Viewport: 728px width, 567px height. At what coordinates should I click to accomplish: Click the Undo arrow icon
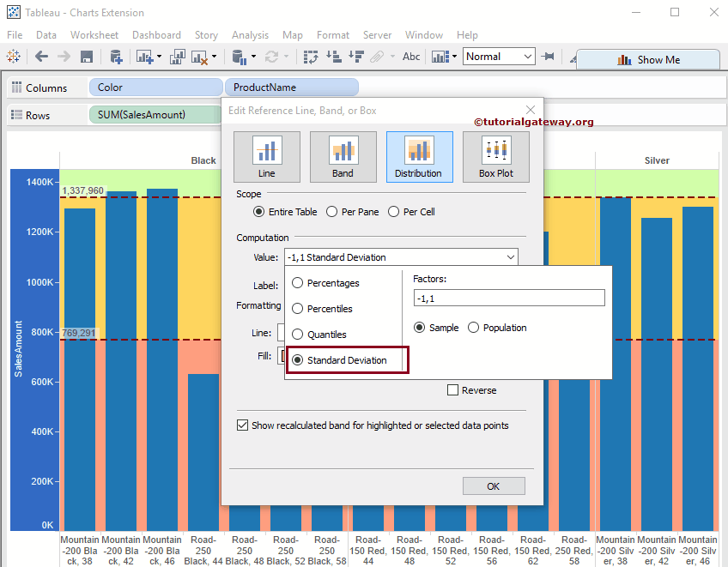pos(41,57)
